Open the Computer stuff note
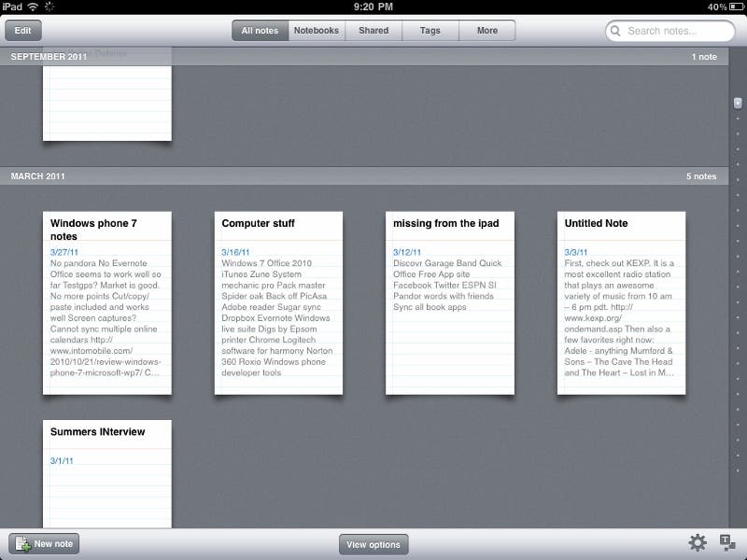Viewport: 747px width, 560px height. (x=278, y=302)
